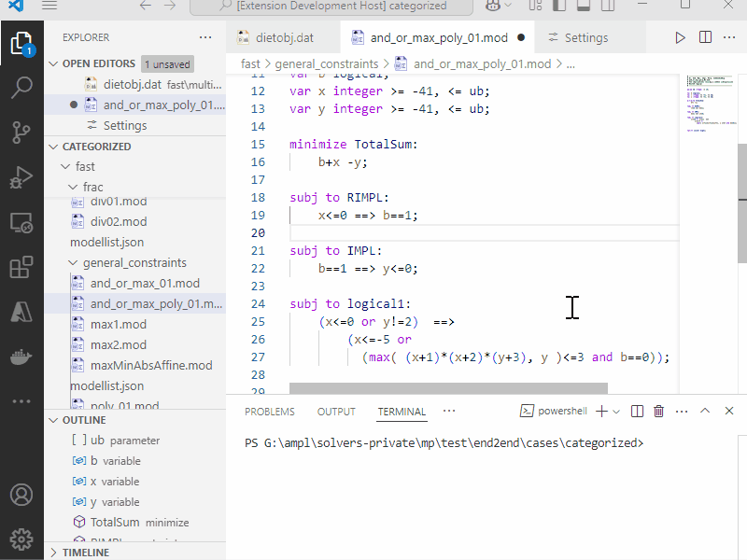
Task: Go back in navigation history
Action: click(146, 6)
